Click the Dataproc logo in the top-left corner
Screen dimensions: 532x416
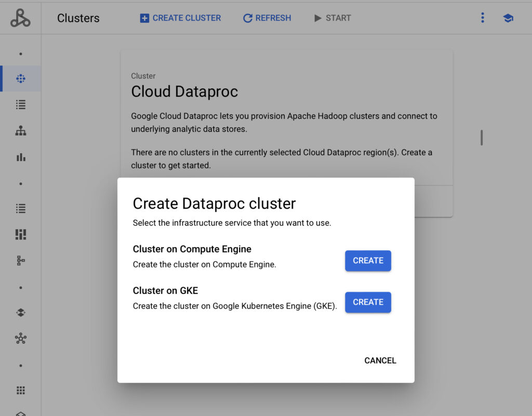20,18
